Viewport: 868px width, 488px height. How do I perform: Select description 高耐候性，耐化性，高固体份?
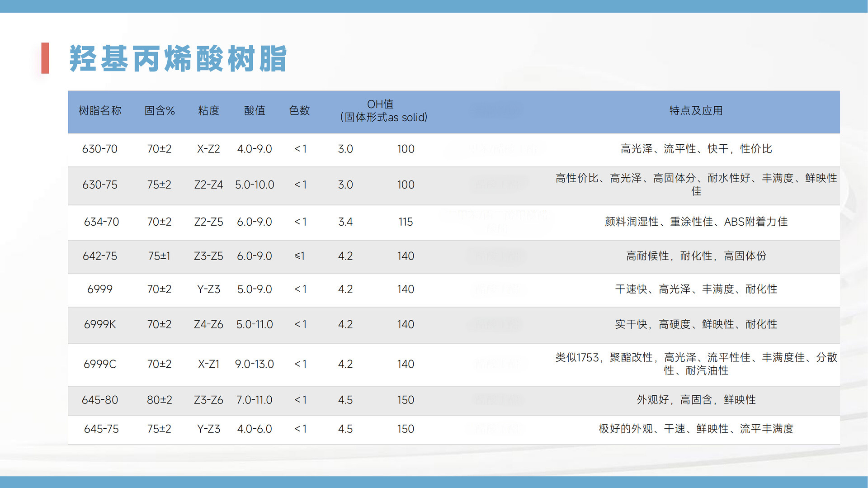point(696,256)
